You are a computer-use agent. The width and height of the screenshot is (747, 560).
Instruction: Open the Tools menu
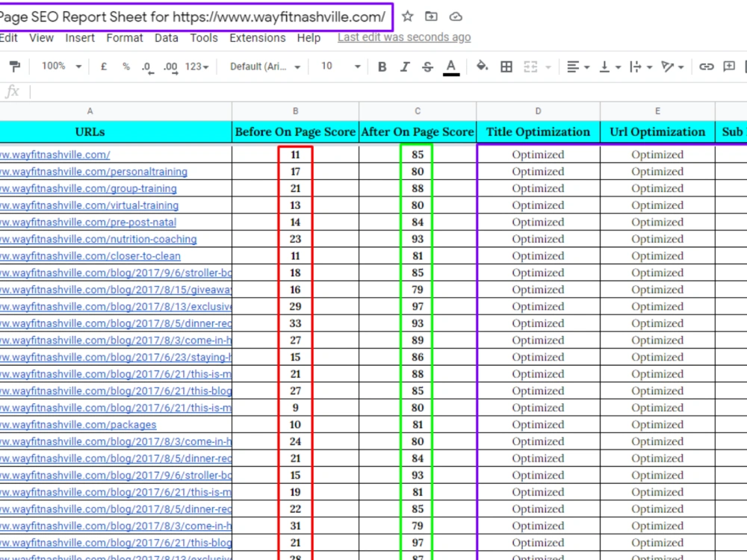click(x=204, y=37)
